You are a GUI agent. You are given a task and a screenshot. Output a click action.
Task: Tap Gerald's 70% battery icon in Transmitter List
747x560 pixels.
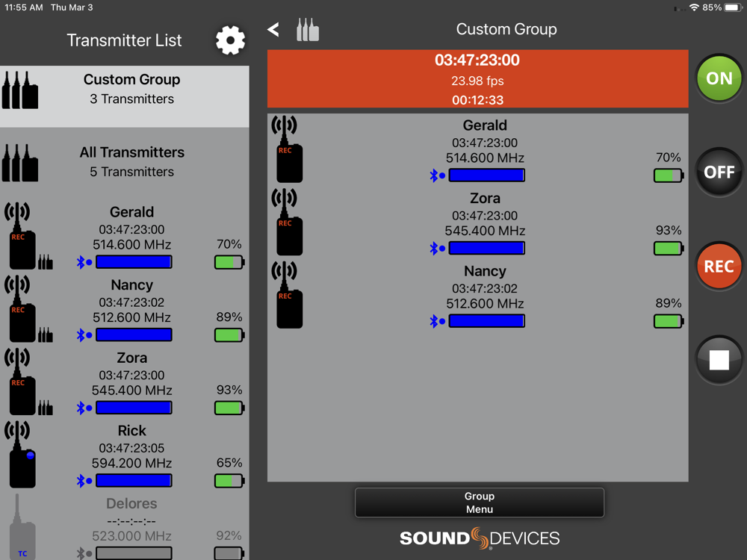coord(229,262)
